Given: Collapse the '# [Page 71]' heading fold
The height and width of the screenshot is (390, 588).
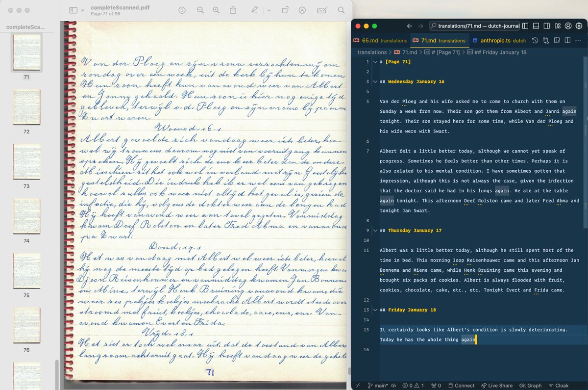Looking at the screenshot, I should [375, 62].
